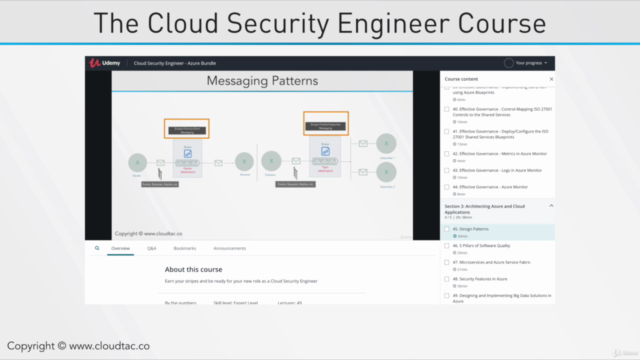Click the Section 3 heading text
Image resolution: width=640 pixels, height=360 pixels.
(x=484, y=209)
